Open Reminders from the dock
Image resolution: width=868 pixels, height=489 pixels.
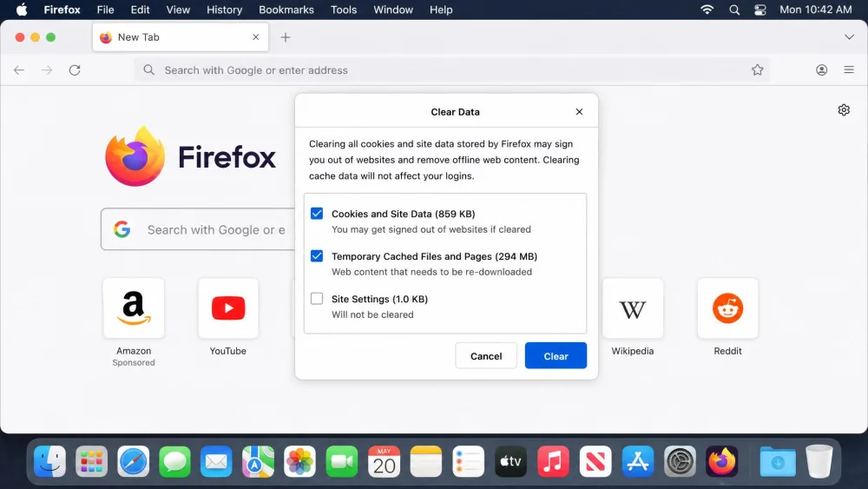[469, 460]
